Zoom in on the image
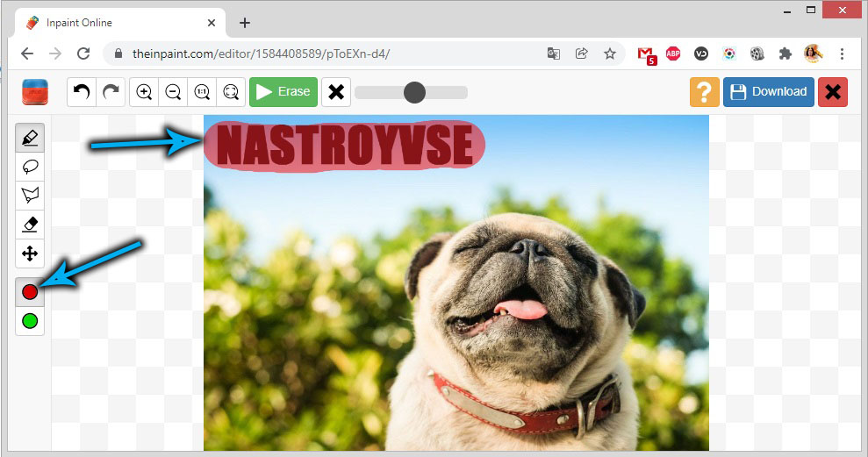Viewport: 868px width, 457px height. tap(144, 92)
